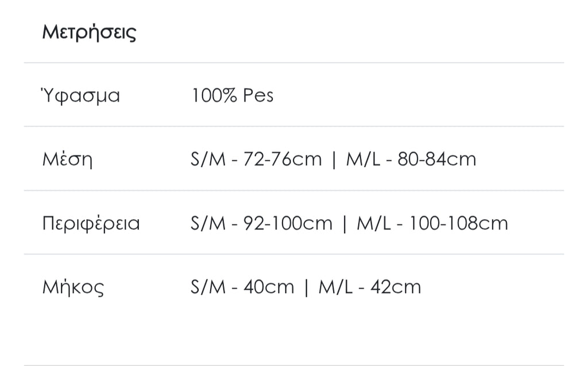The image size is (588, 366).
Task: Click the M/L - 100-108cm hip value
Action: [432, 223]
